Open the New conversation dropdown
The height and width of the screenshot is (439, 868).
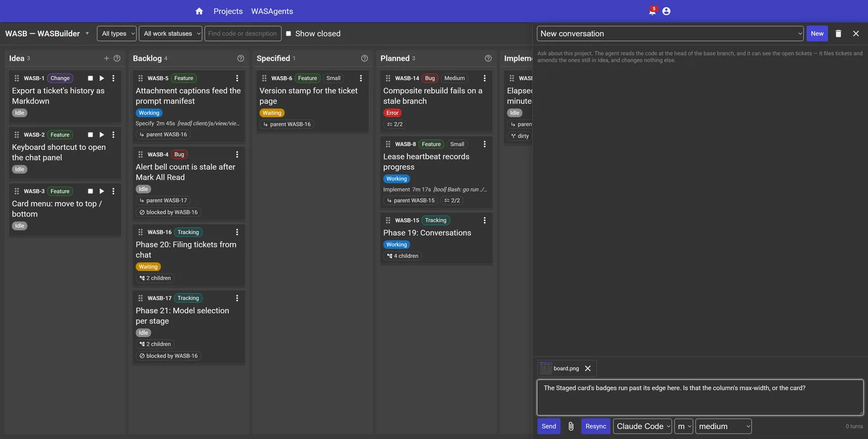(671, 34)
